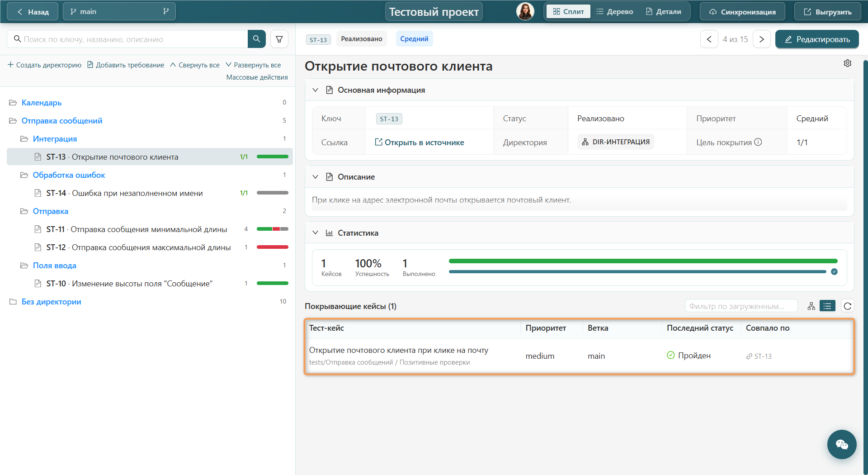The width and height of the screenshot is (868, 475).
Task: Focus the Фильтр по загруженным field
Action: (x=741, y=306)
